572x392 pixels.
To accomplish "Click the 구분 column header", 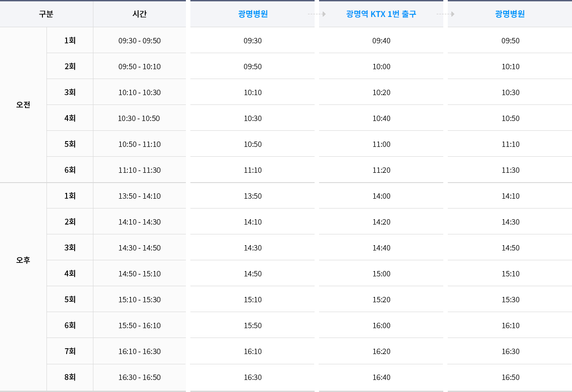I will point(46,14).
